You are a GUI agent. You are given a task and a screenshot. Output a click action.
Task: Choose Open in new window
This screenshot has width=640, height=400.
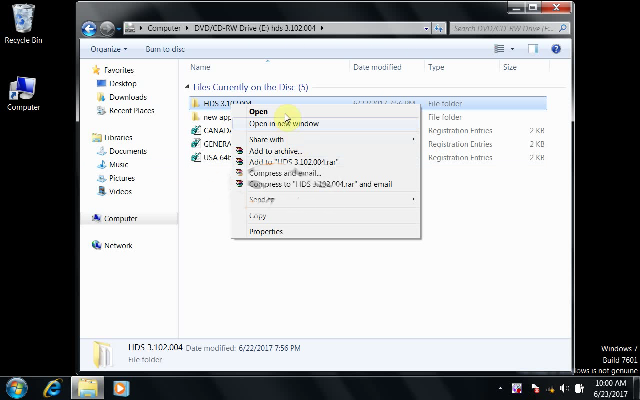point(325,124)
